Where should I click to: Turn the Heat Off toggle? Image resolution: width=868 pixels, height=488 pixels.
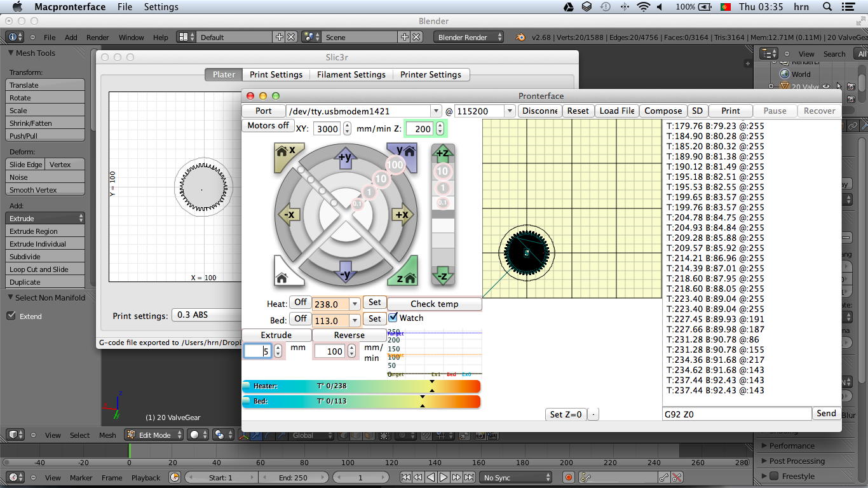tap(300, 302)
